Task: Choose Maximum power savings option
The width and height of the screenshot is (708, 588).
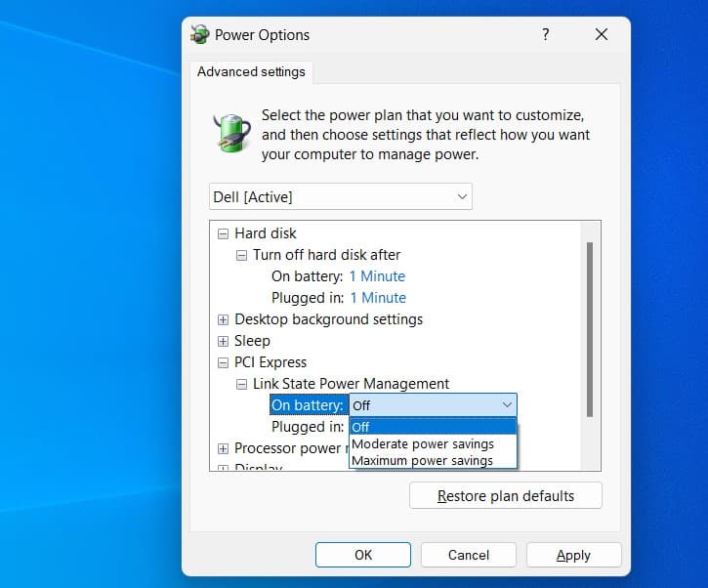Action: tap(423, 460)
